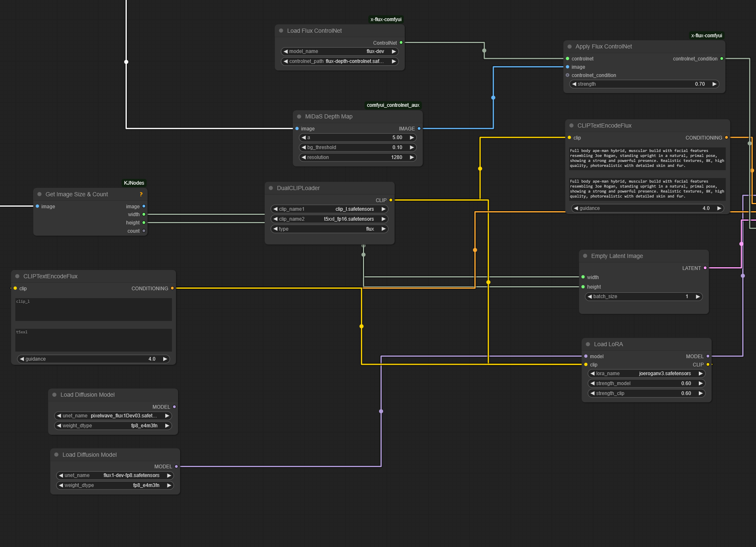Select the Empty Latent Image node title
Viewport: 756px width, 547px height.
[617, 256]
